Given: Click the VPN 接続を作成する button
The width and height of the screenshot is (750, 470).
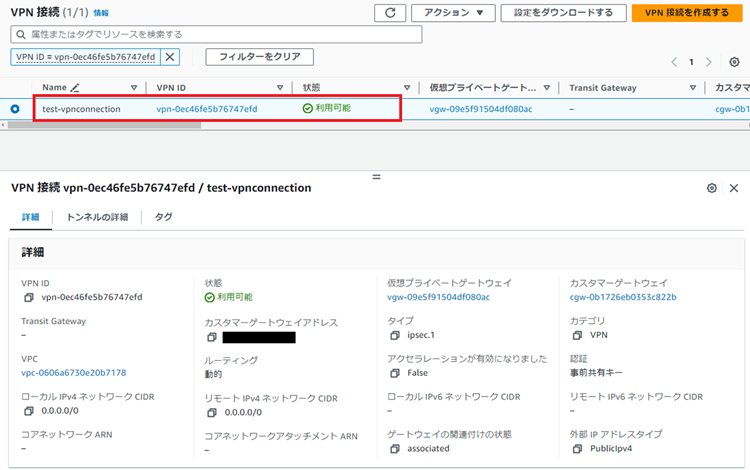Looking at the screenshot, I should pos(686,13).
